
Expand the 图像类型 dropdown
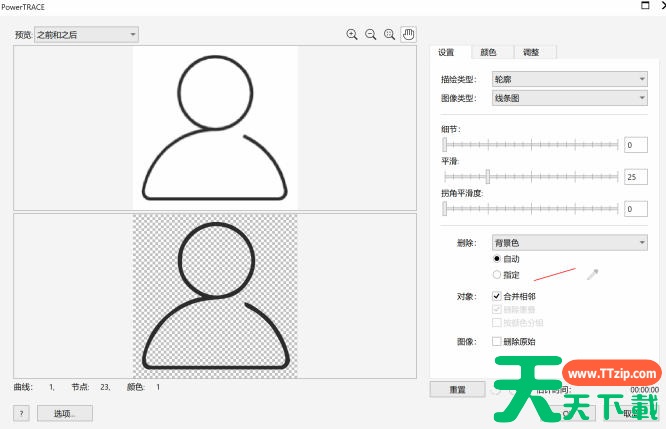point(569,98)
